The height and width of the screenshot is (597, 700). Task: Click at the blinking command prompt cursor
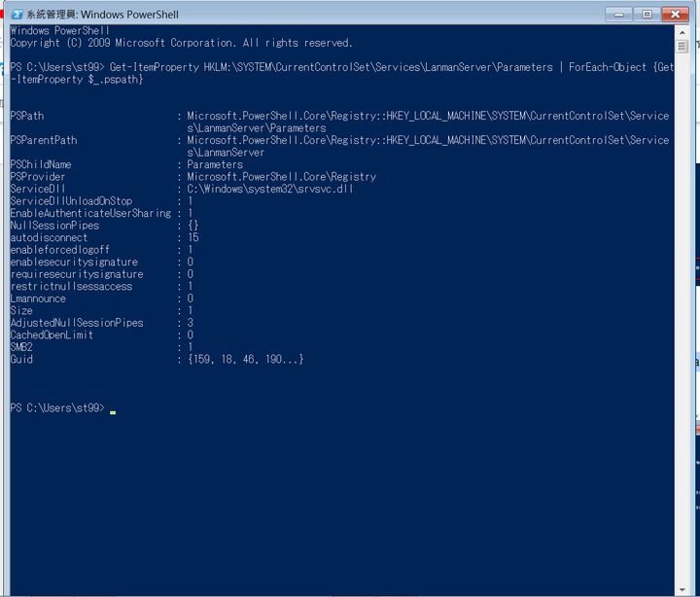point(113,412)
